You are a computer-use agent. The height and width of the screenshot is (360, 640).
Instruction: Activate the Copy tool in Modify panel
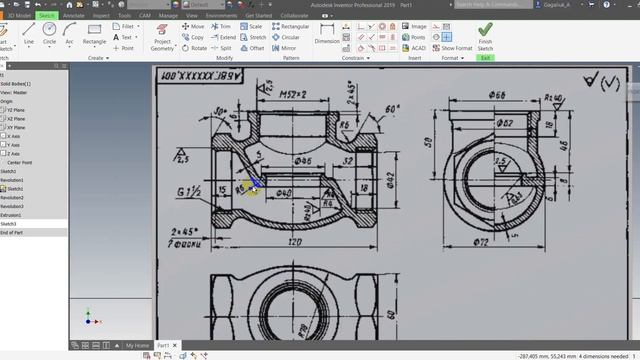193,37
